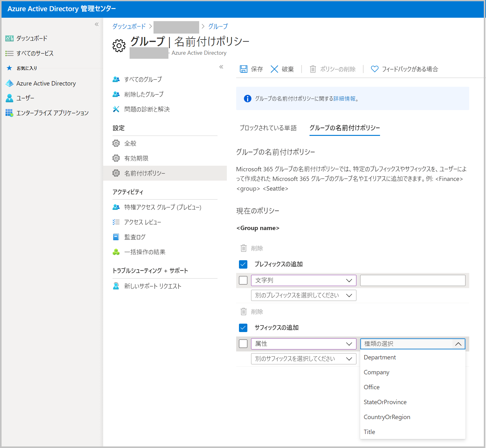The width and height of the screenshot is (486, 448).
Task: Click the すべてのグループ people icon
Action: [116, 79]
